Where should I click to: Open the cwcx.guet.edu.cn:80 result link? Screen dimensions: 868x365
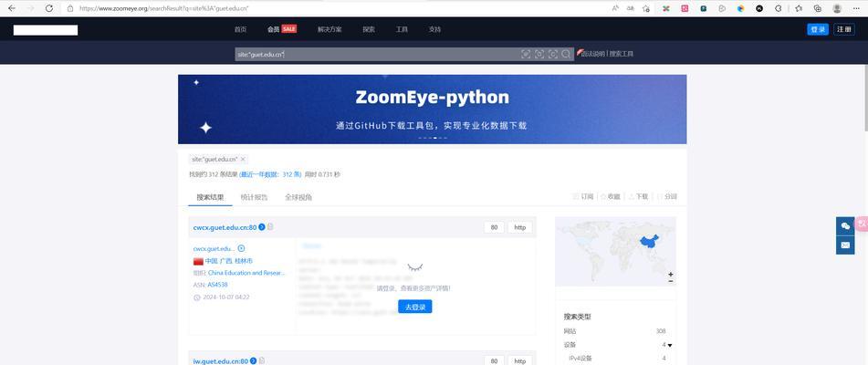pyautogui.click(x=225, y=227)
